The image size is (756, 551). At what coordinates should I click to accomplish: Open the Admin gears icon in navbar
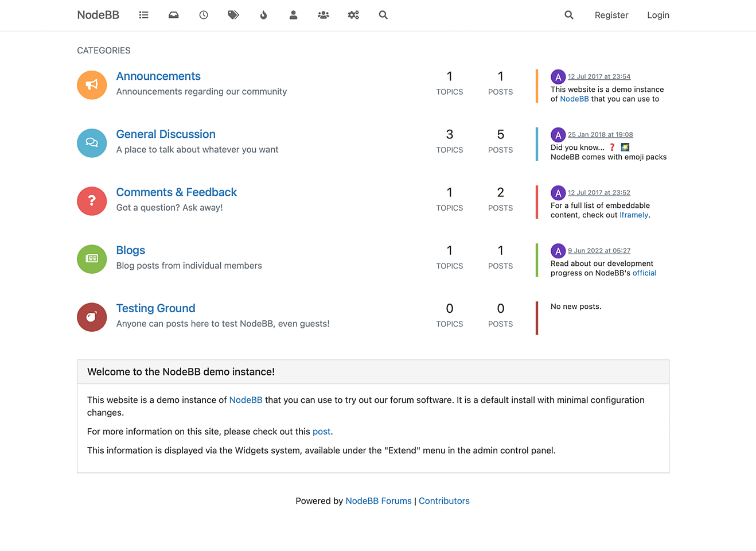tap(353, 15)
